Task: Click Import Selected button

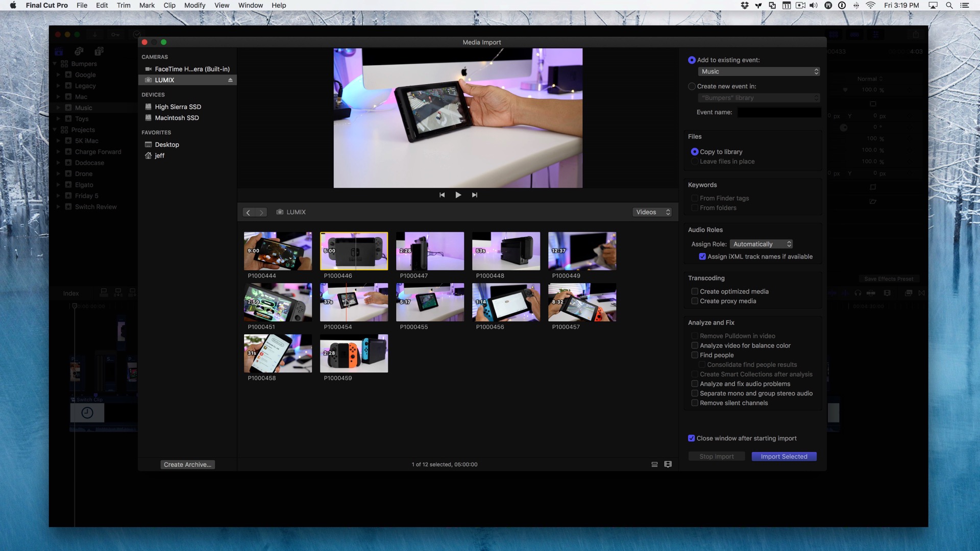Action: [x=784, y=457]
